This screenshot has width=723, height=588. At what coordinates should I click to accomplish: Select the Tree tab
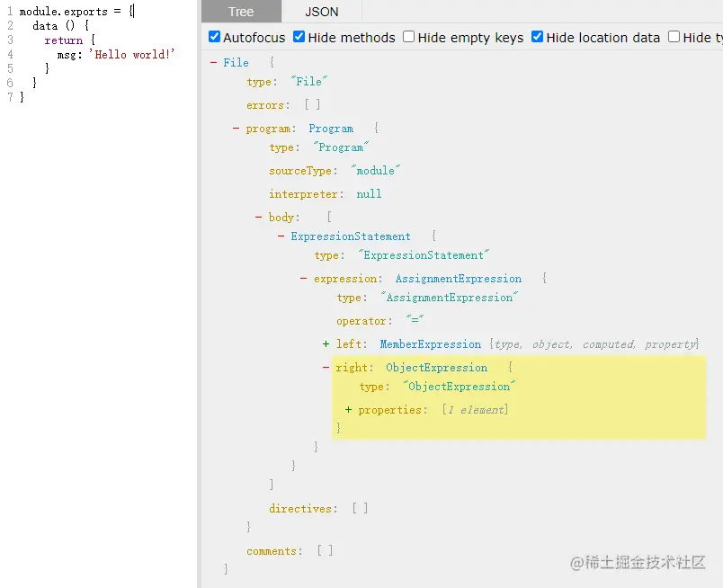coord(241,12)
